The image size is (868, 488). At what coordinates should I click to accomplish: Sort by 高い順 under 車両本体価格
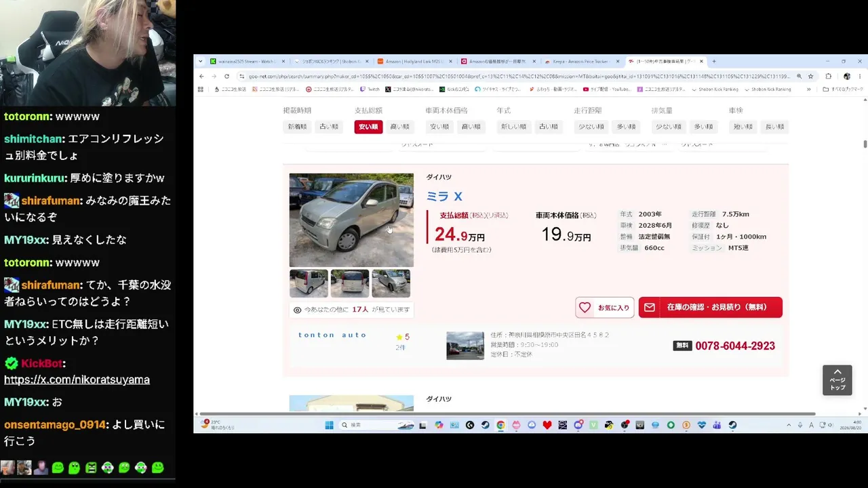point(471,127)
